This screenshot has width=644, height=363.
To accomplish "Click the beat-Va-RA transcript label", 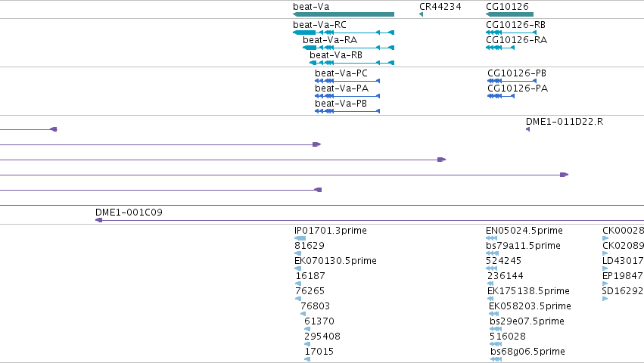I will point(330,40).
